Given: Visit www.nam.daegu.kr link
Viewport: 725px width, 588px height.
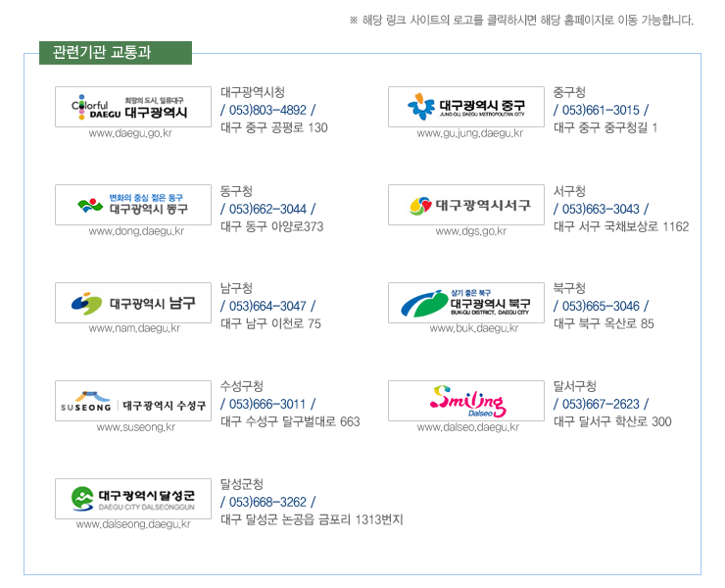Looking at the screenshot, I should 134,328.
